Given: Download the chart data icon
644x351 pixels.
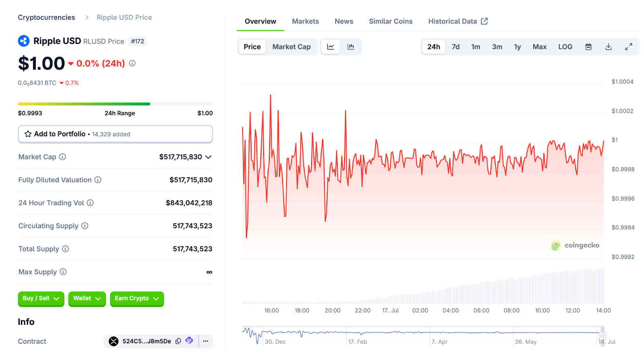Looking at the screenshot, I should (x=609, y=47).
